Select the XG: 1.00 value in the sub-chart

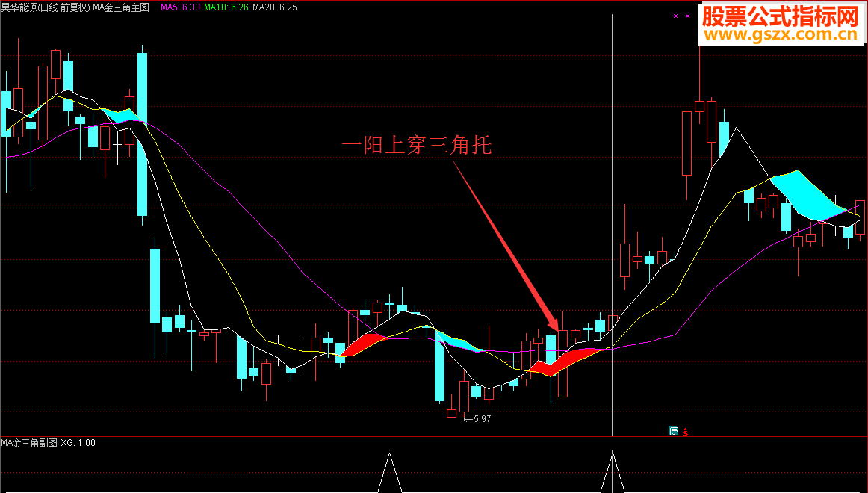[78, 443]
